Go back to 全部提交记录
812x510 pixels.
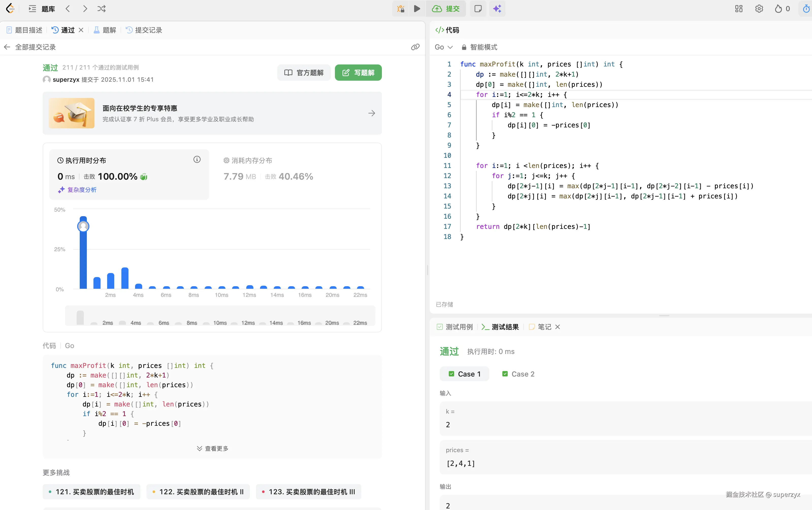click(30, 47)
